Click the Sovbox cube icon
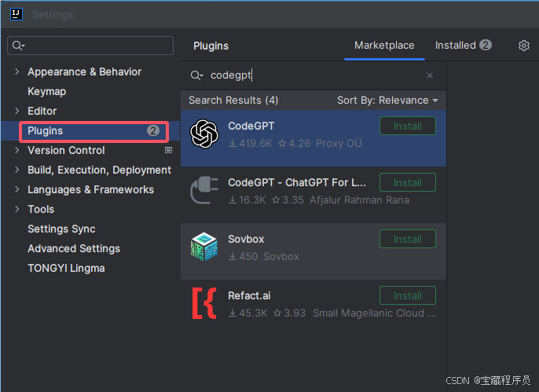The height and width of the screenshot is (392, 539). tap(204, 247)
